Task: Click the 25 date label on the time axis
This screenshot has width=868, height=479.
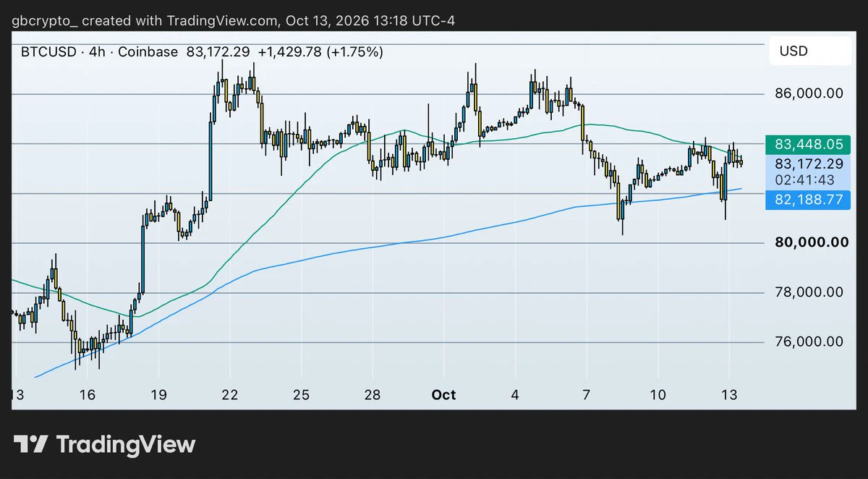Action: 302,395
